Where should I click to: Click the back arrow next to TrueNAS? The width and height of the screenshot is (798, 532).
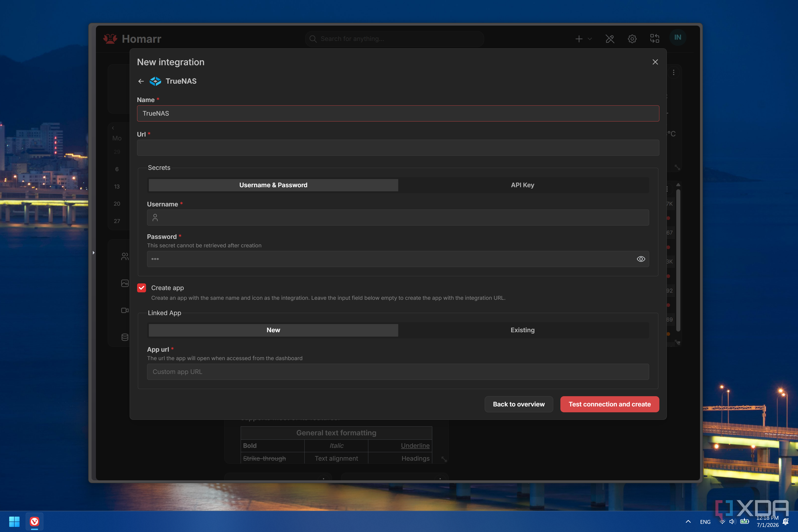coord(141,81)
